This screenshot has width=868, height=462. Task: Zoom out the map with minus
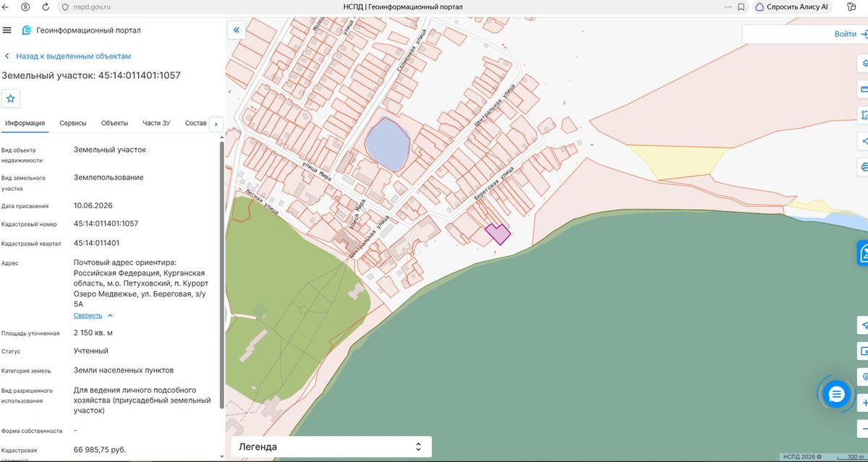point(864,429)
